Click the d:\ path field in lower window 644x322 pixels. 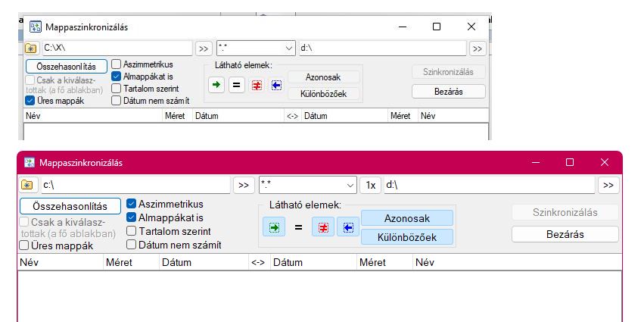(490, 186)
